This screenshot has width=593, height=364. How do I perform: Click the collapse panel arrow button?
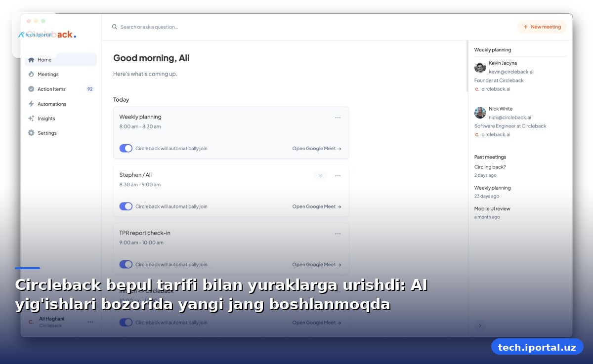480,325
